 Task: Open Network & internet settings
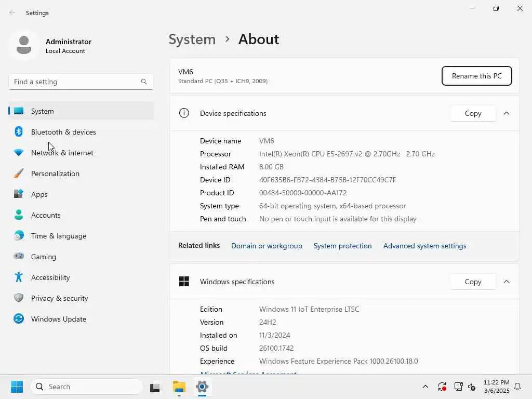[x=81, y=153]
